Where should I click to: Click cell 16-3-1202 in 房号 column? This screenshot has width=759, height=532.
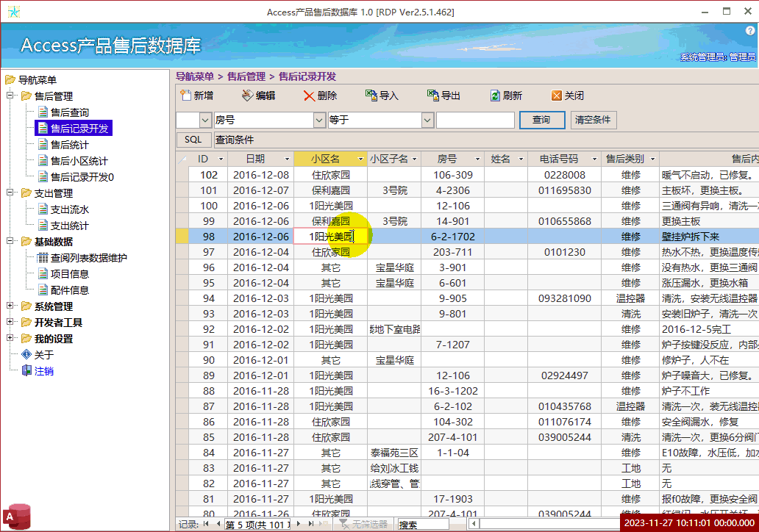452,391
